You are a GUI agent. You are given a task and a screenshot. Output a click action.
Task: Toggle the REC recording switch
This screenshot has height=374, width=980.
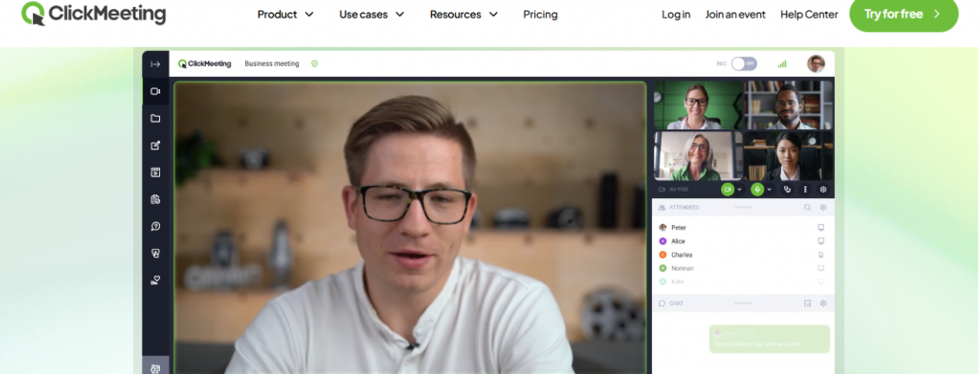tap(744, 64)
